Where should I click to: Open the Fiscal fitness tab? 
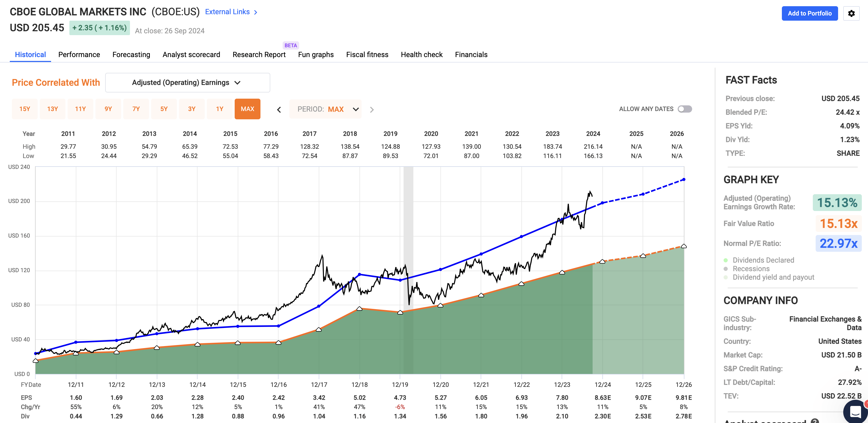(x=367, y=54)
